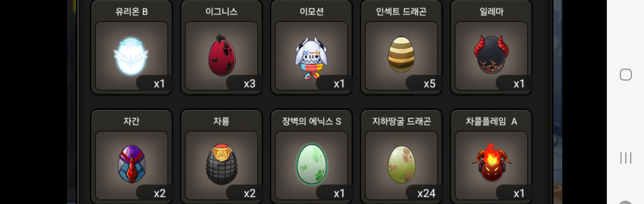
Task: Pick the horned 일레마 egg
Action: (x=491, y=54)
